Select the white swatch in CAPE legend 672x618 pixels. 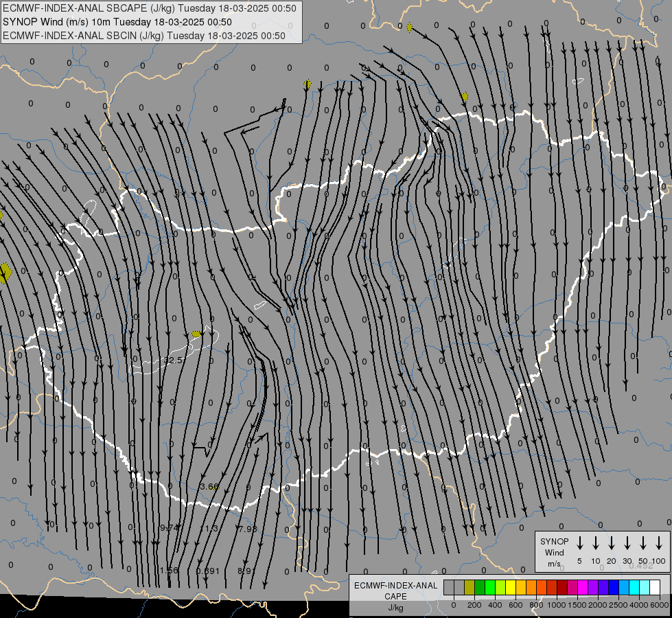pos(655,587)
